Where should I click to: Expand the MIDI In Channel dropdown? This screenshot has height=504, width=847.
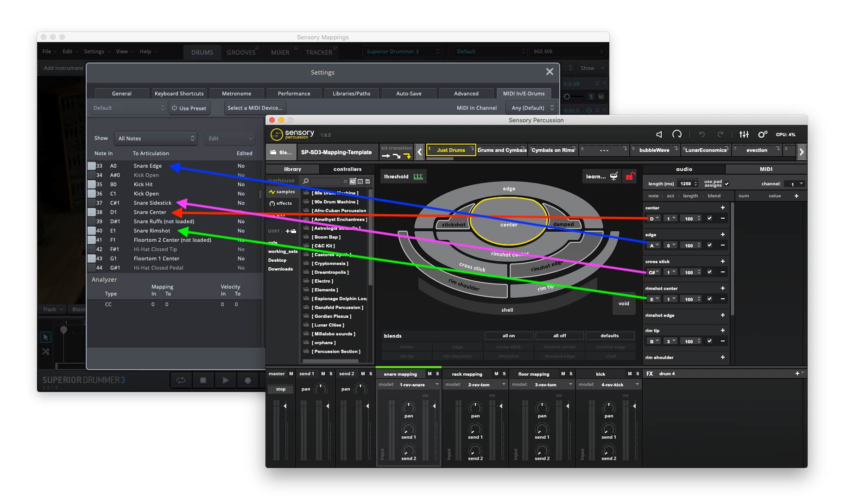531,107
